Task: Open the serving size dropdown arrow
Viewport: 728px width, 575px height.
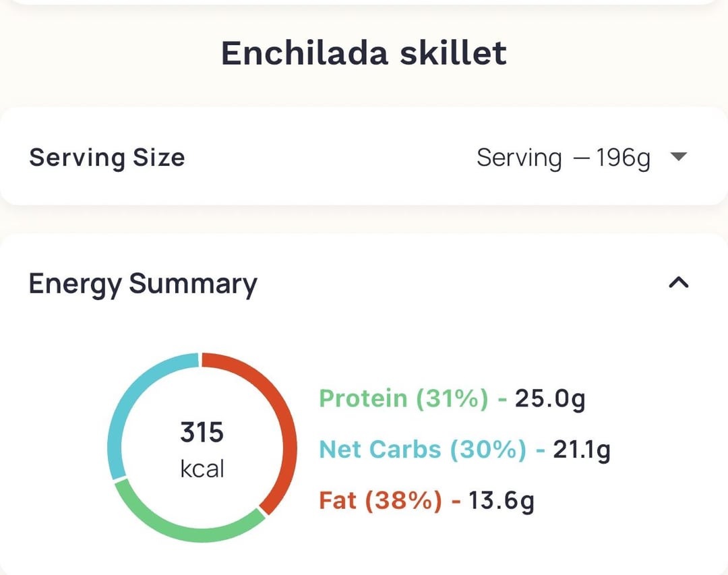Action: pos(678,158)
